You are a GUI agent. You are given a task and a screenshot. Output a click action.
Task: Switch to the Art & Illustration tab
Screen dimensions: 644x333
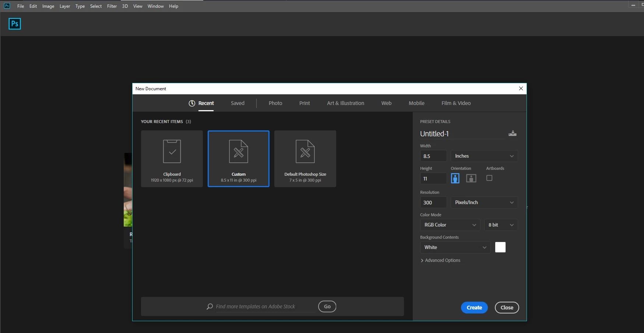point(345,104)
